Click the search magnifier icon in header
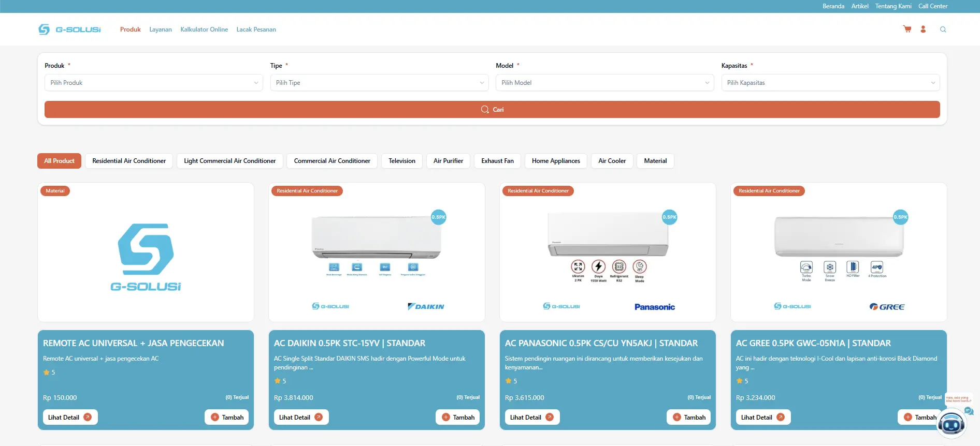This screenshot has width=980, height=446. click(943, 29)
